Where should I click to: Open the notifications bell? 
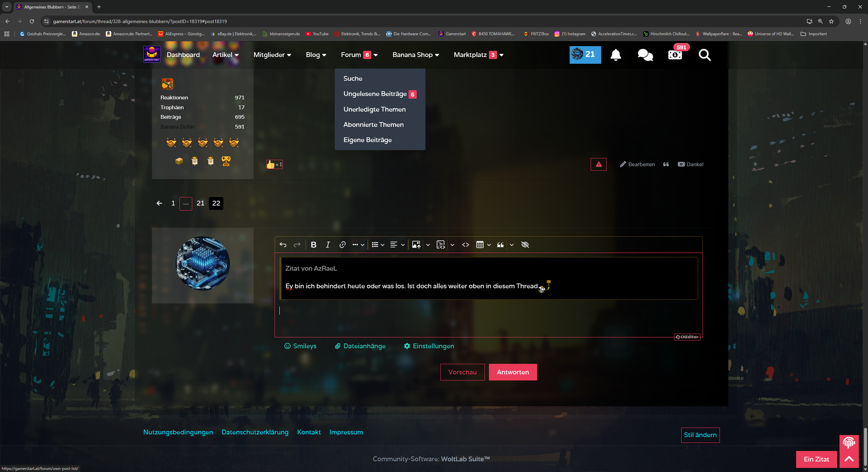[x=615, y=55]
